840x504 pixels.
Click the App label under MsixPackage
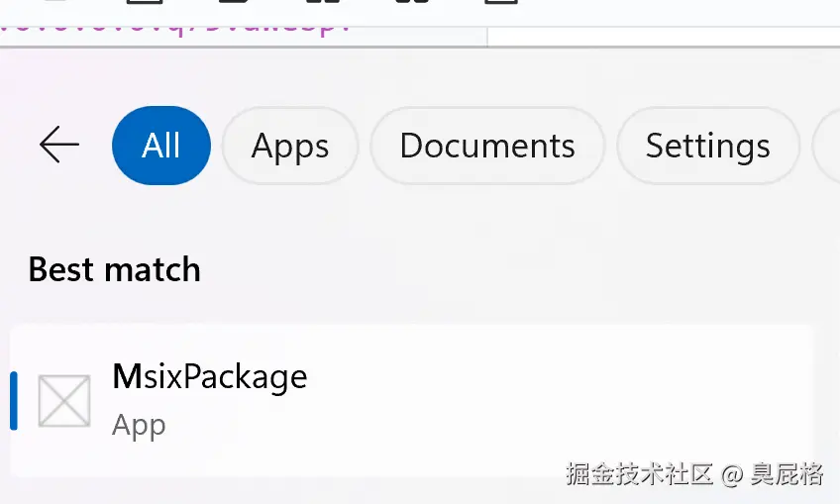click(x=139, y=426)
